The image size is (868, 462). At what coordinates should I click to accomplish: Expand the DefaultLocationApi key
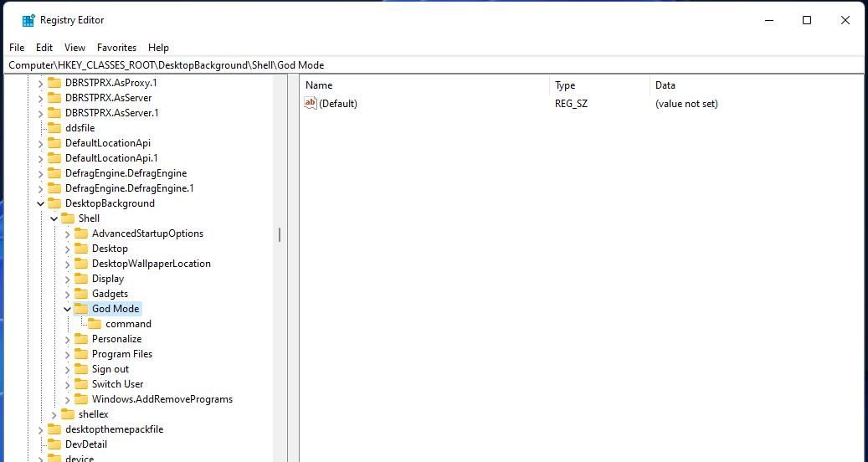(40, 144)
